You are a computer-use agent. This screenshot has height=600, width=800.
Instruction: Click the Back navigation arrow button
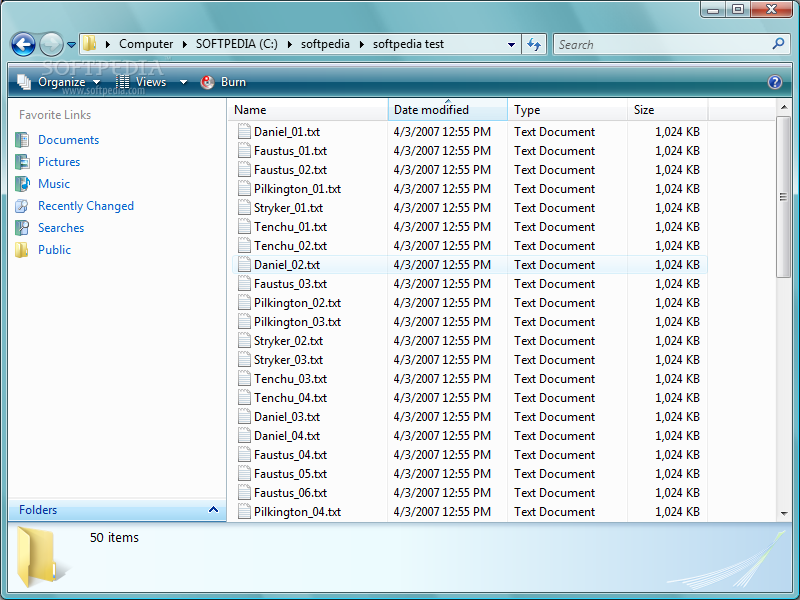pyautogui.click(x=23, y=44)
